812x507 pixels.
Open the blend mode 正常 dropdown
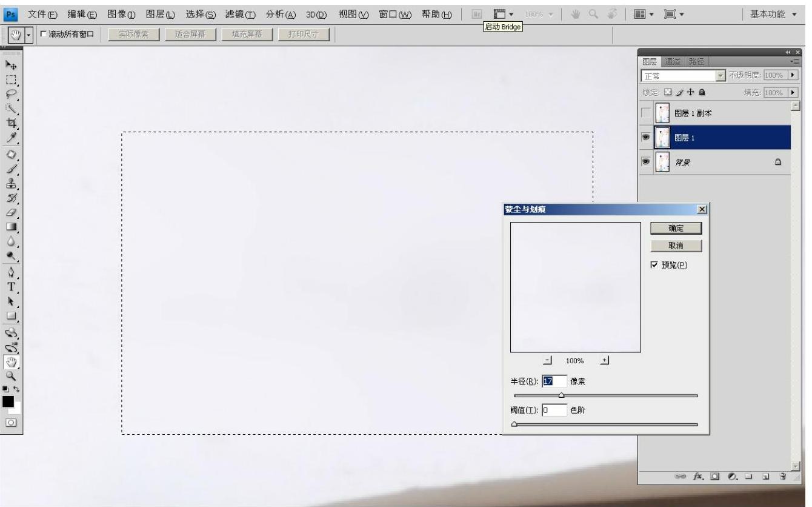720,76
